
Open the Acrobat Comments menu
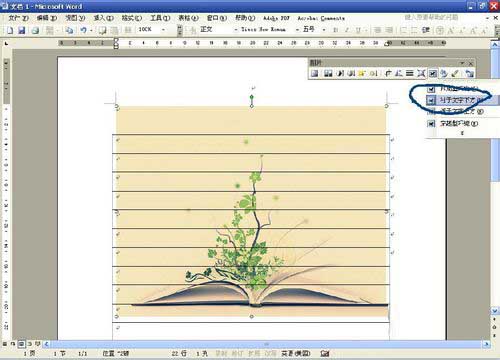pos(321,18)
